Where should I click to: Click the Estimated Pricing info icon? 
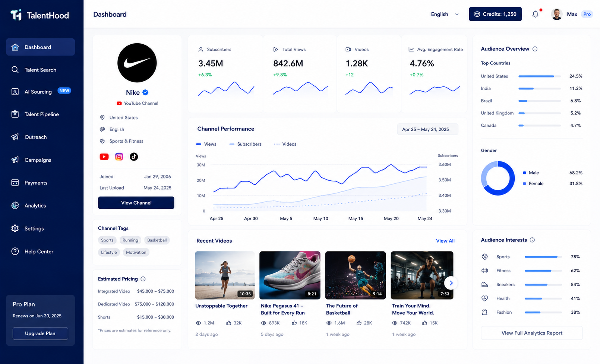point(143,279)
